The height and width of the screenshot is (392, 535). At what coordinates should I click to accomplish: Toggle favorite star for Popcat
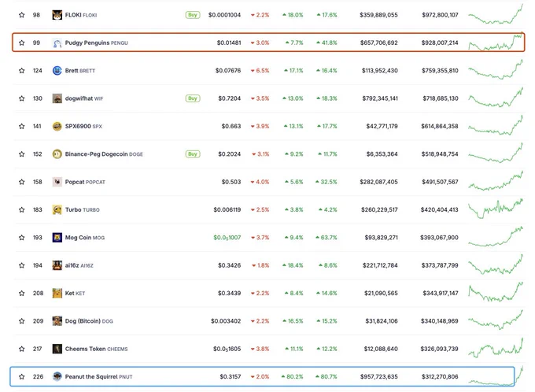tap(22, 182)
